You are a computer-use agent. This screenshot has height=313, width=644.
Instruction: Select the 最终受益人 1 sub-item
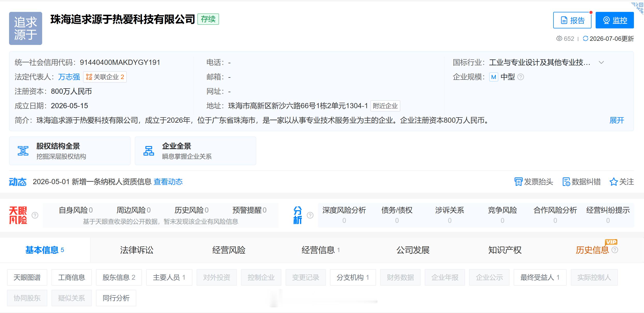[x=540, y=277]
